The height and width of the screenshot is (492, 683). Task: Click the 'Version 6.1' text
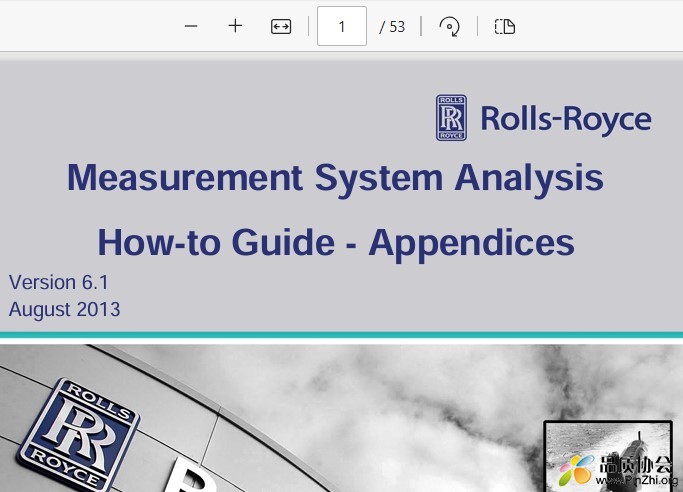(59, 282)
